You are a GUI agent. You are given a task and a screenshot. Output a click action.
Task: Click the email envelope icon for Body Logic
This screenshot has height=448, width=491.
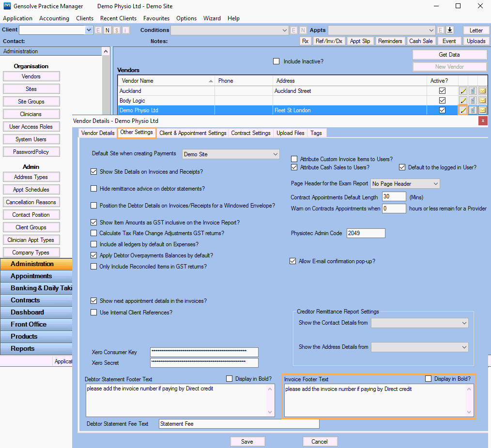[x=483, y=101]
